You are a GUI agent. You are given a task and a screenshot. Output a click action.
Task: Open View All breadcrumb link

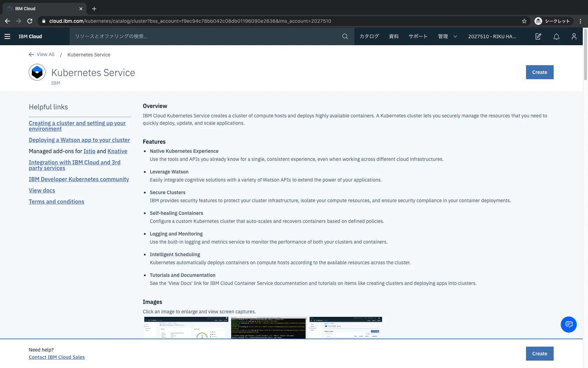[x=46, y=55]
